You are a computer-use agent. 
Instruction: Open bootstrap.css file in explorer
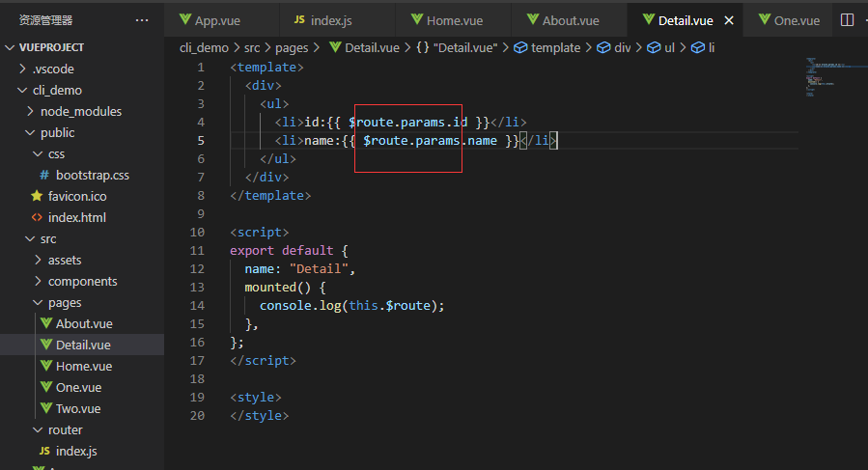[x=82, y=175]
